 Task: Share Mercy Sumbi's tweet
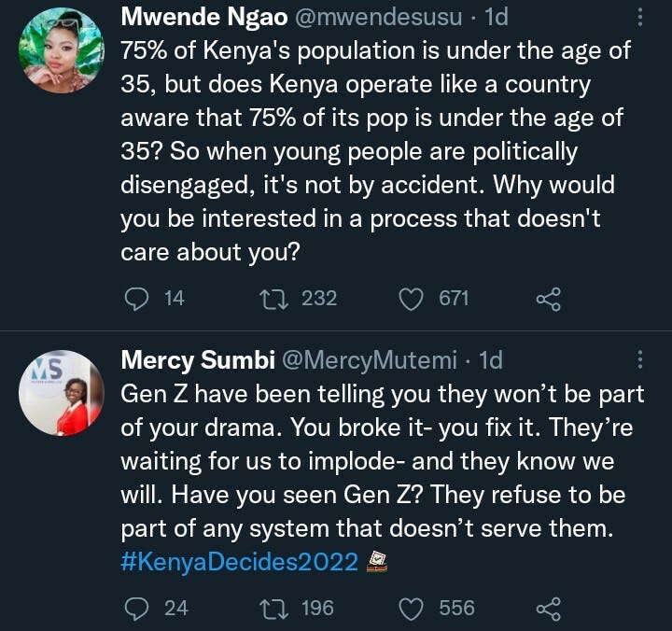548,608
